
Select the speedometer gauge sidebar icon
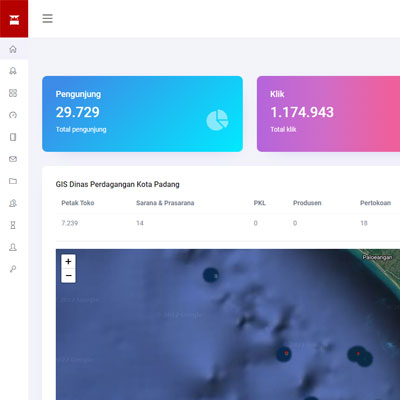[x=13, y=115]
